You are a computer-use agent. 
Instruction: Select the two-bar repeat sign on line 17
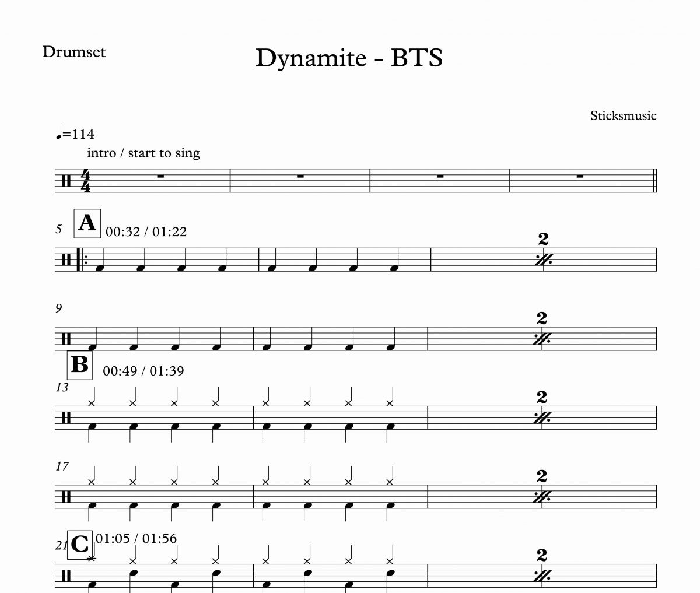click(542, 497)
